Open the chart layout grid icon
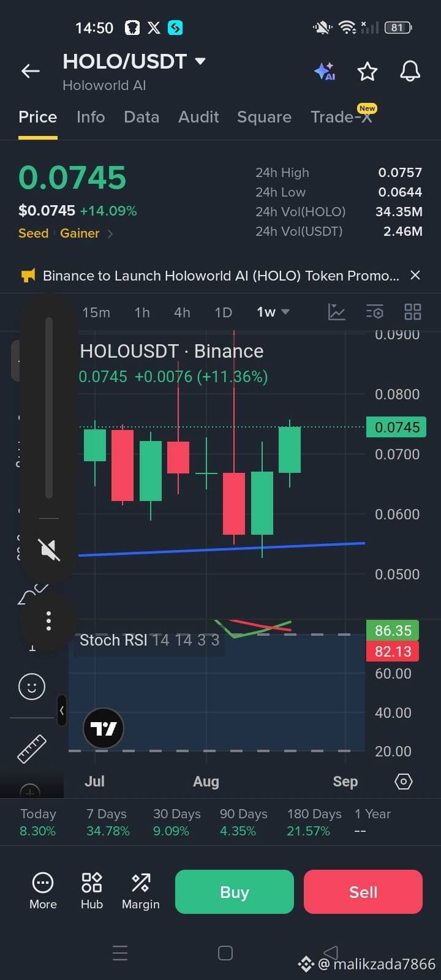Viewport: 441px width, 980px height. (x=413, y=312)
